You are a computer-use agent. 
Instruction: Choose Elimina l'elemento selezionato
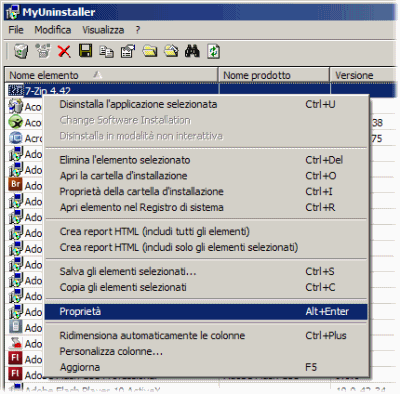coord(206,160)
